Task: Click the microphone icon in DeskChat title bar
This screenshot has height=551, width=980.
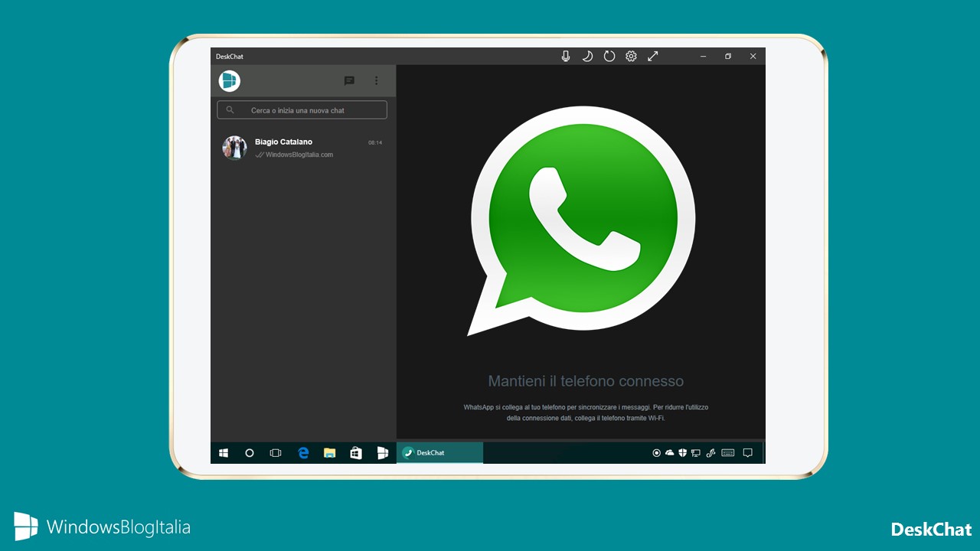Action: tap(566, 56)
